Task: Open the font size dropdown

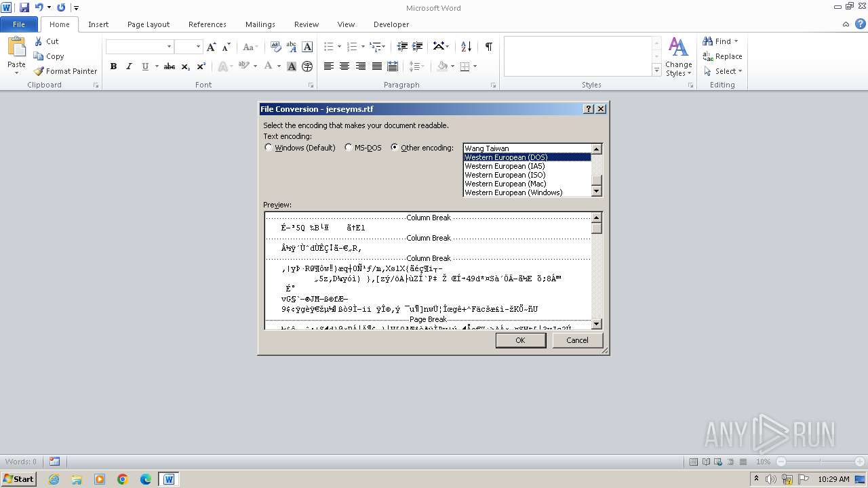Action: [x=199, y=47]
